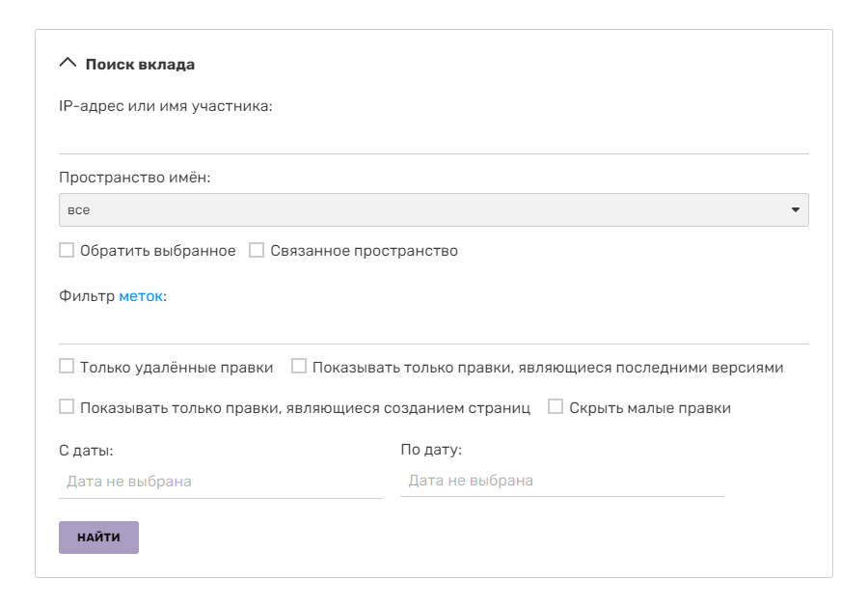Toggle showing only latest-revision edits checkbox
This screenshot has width=868, height=607.
pos(299,367)
